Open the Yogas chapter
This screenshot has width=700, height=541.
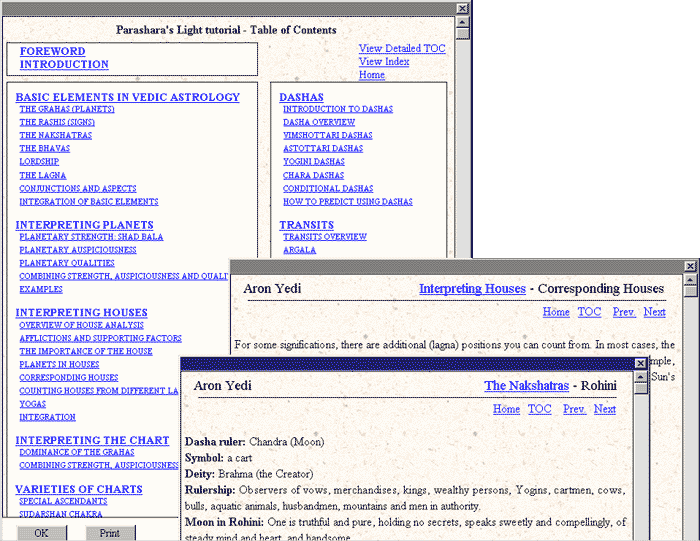(33, 404)
